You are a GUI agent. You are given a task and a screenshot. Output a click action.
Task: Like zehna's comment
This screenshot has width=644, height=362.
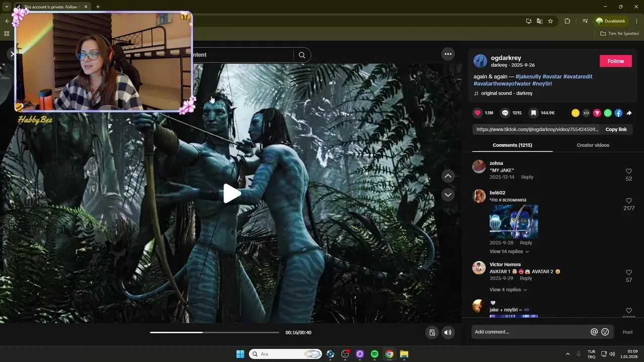pyautogui.click(x=629, y=171)
